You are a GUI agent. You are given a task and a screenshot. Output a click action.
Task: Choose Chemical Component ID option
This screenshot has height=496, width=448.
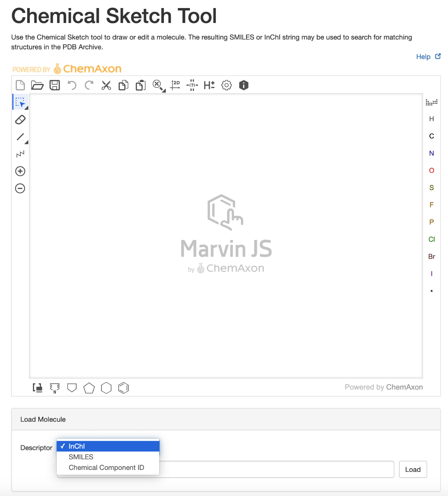tap(106, 468)
